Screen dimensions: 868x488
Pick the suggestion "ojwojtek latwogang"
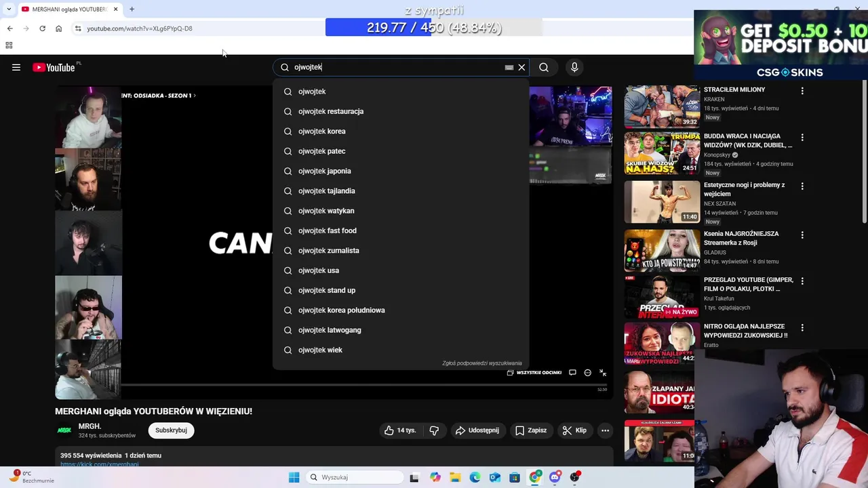pos(401,330)
